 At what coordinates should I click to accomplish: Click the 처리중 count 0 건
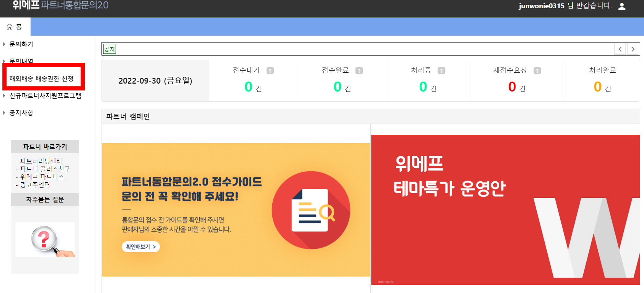pyautogui.click(x=428, y=87)
